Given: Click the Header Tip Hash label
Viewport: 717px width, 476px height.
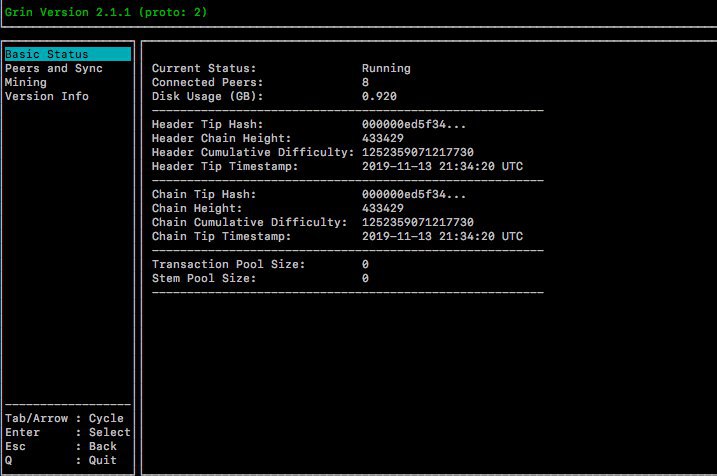Looking at the screenshot, I should coord(208,124).
